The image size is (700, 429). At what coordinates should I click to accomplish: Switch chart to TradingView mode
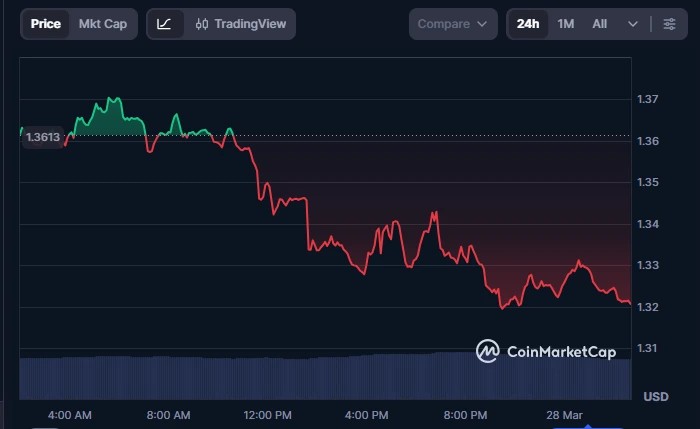(249, 24)
